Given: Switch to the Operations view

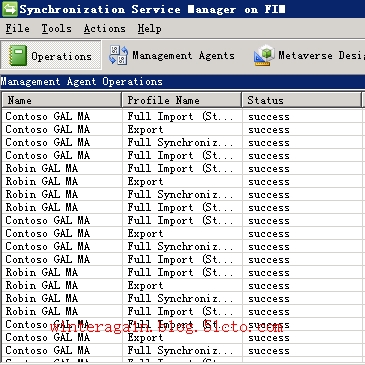Looking at the screenshot, I should click(x=51, y=55).
